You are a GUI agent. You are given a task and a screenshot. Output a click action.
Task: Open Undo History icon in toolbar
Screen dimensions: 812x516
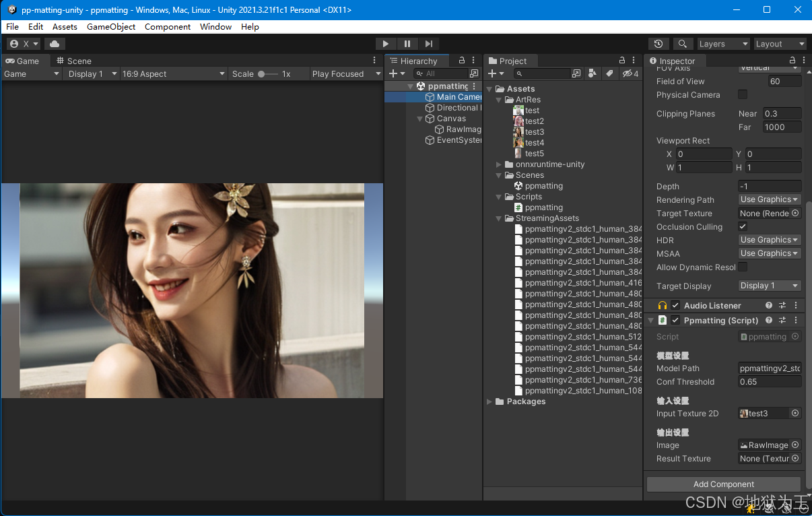[x=658, y=44]
